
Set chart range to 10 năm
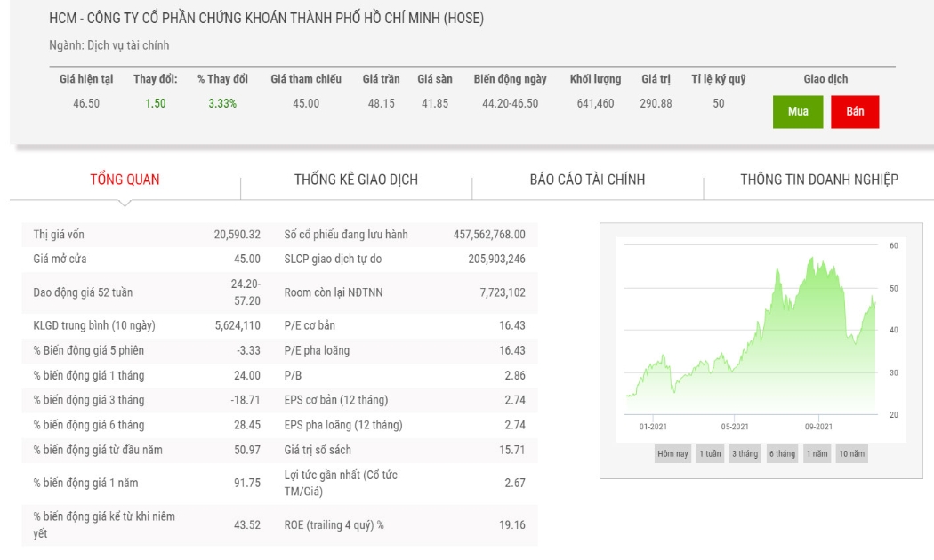tap(852, 453)
